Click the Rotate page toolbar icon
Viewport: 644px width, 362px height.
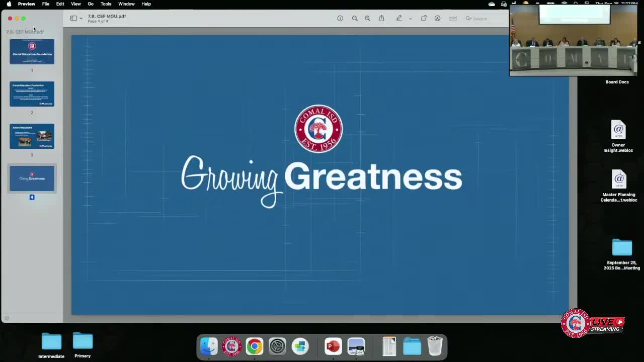coord(424,19)
